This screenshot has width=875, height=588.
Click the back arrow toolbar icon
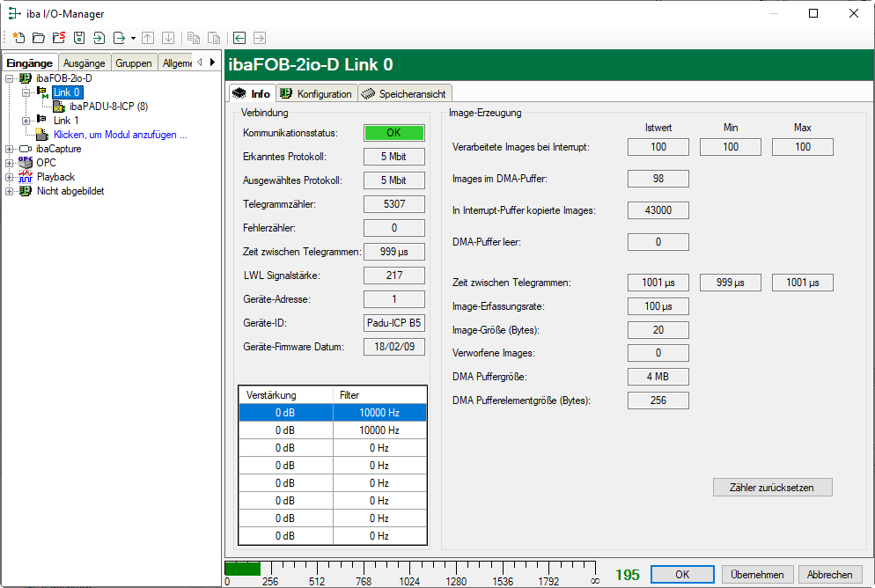[239, 38]
